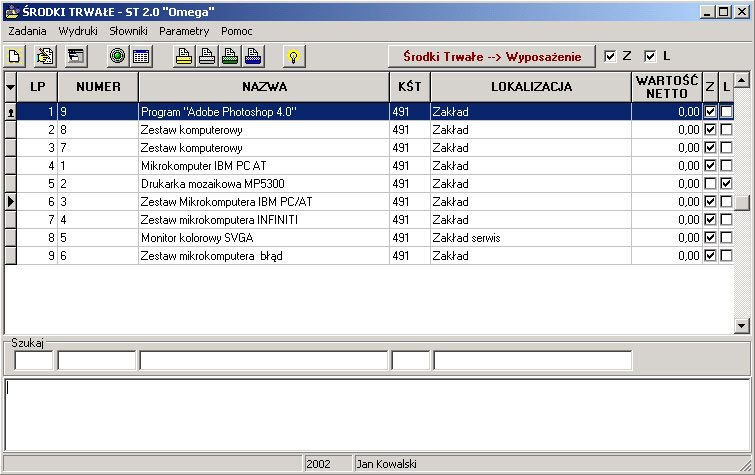Click the NAZWA search input field

point(264,360)
